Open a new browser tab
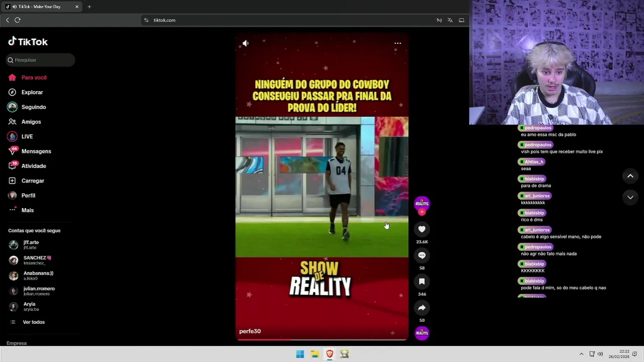Image resolution: width=644 pixels, height=362 pixels. coord(89,7)
